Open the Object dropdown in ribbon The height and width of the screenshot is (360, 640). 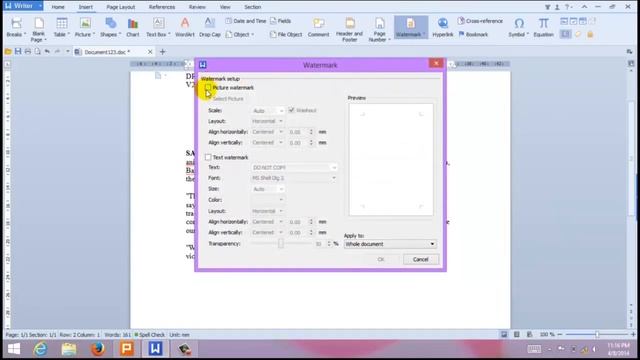[240, 35]
